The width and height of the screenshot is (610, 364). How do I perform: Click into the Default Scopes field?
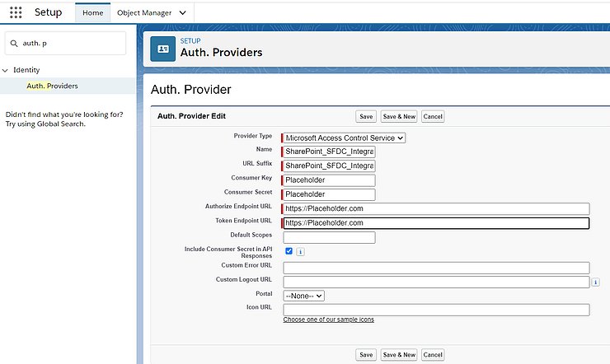(329, 237)
